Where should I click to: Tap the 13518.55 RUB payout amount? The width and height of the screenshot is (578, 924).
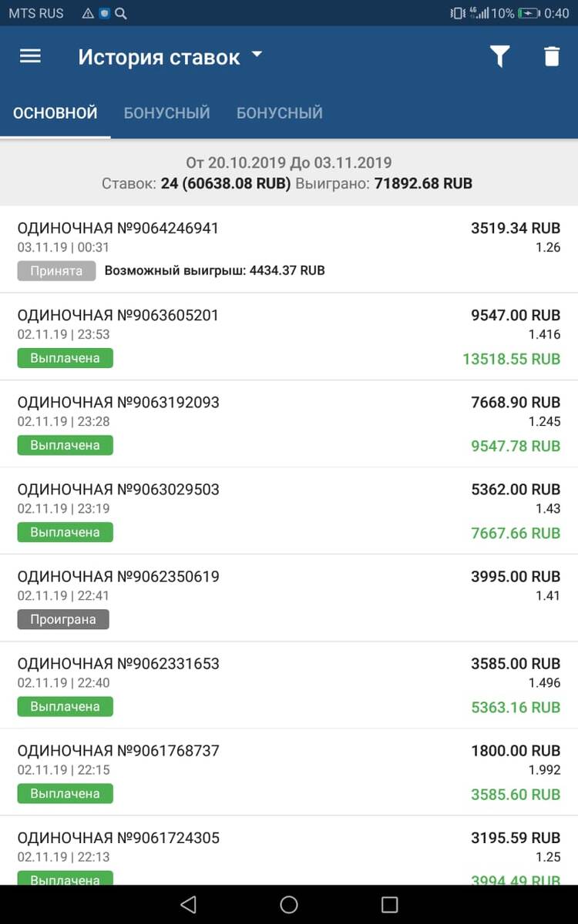coord(511,359)
